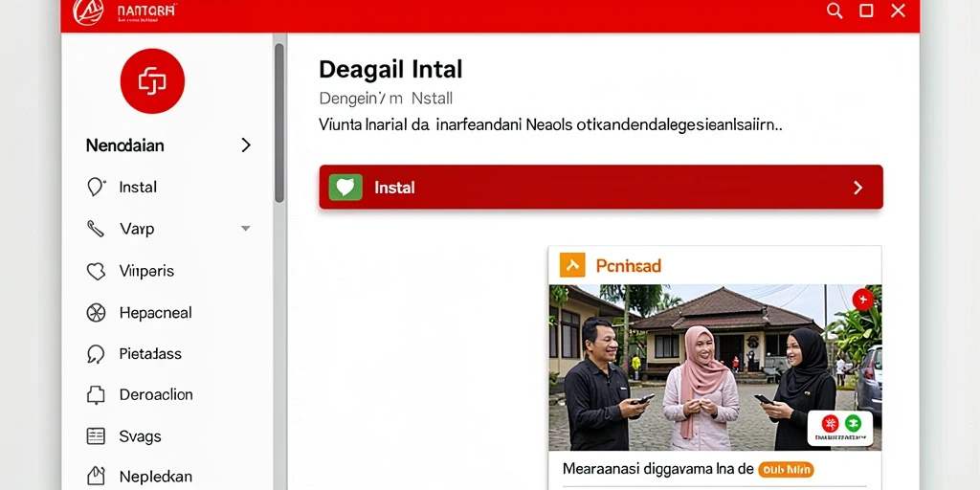Click the search magnifier in the title bar
980x490 pixels.
coord(835,11)
